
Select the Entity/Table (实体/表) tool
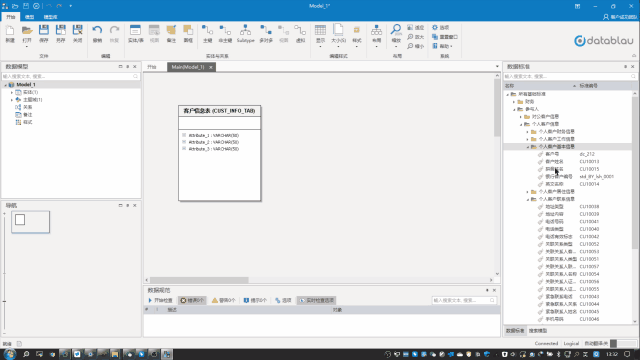tap(136, 33)
